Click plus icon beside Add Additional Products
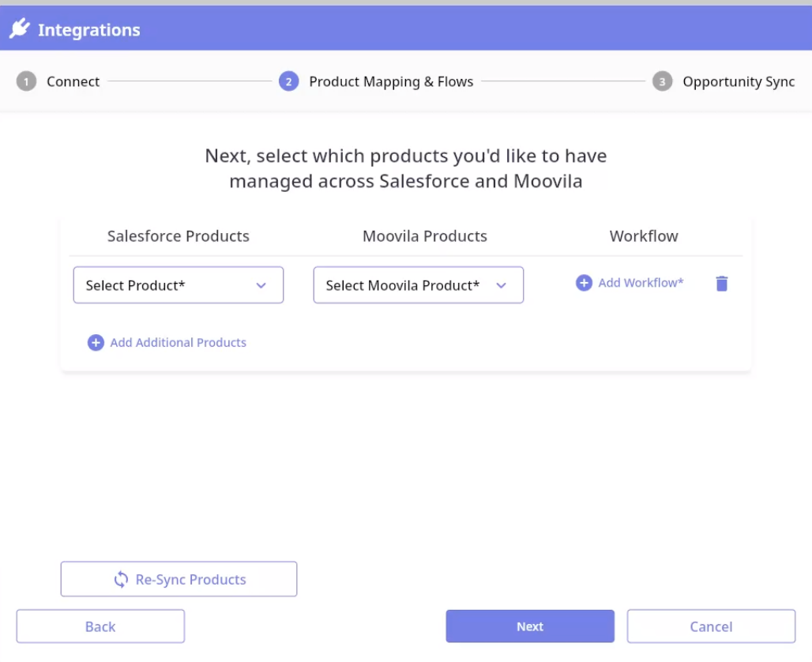 click(x=96, y=342)
